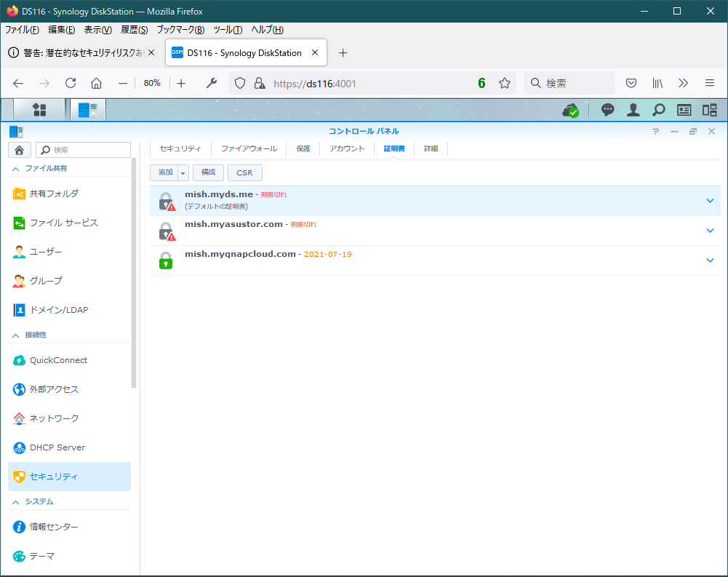Open DHCP Server settings

click(69, 447)
